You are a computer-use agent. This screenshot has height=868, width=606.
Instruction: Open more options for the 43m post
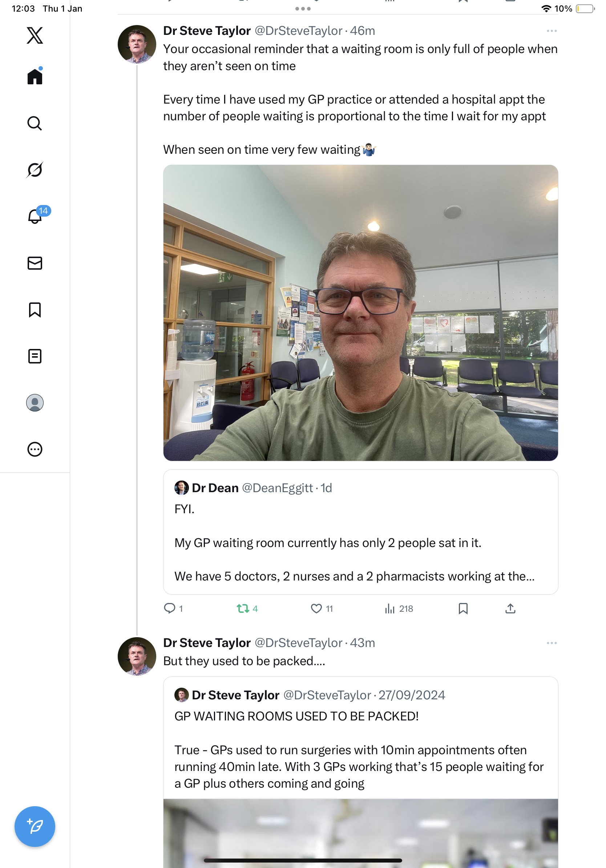551,643
